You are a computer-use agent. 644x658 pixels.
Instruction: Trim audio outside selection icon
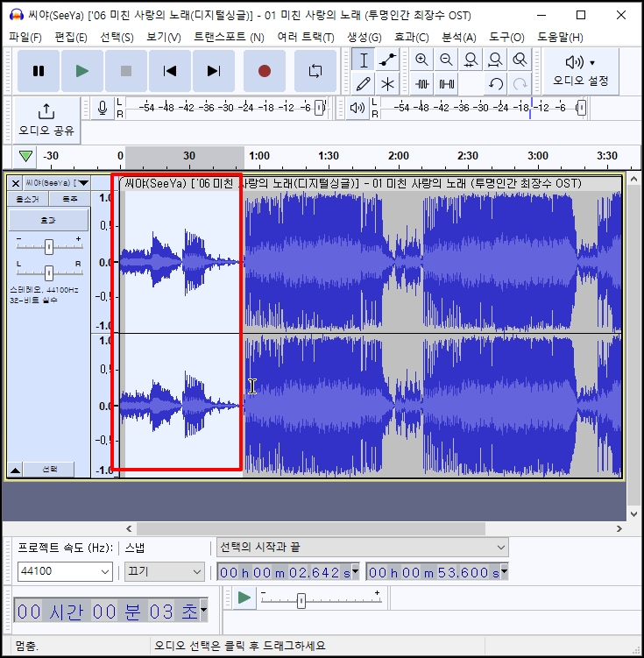421,84
